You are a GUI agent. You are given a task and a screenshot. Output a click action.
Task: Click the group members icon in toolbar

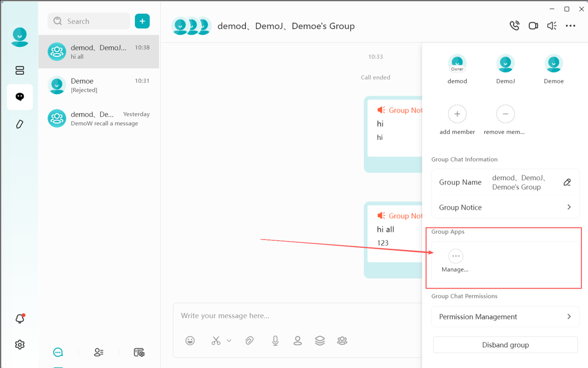[x=342, y=341]
